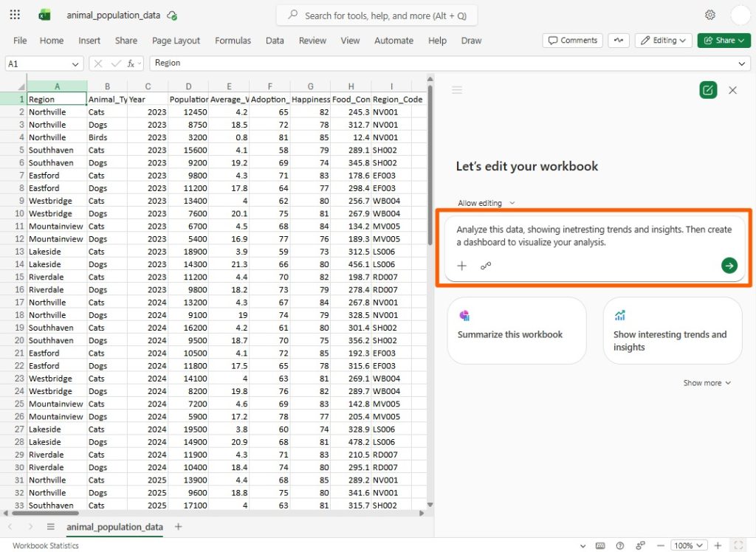Open the user account avatar
This screenshot has width=756, height=552.
(740, 15)
